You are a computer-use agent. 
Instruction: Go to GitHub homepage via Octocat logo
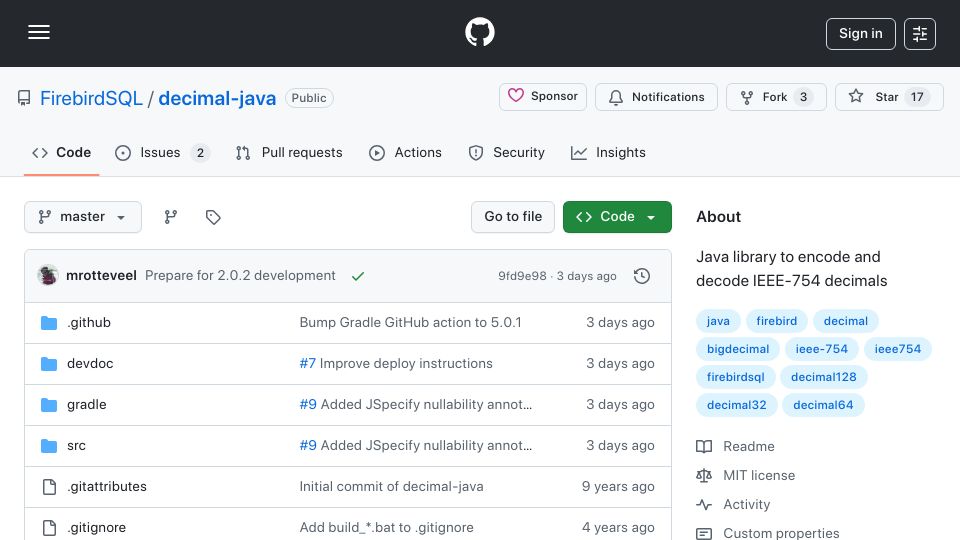pos(479,32)
